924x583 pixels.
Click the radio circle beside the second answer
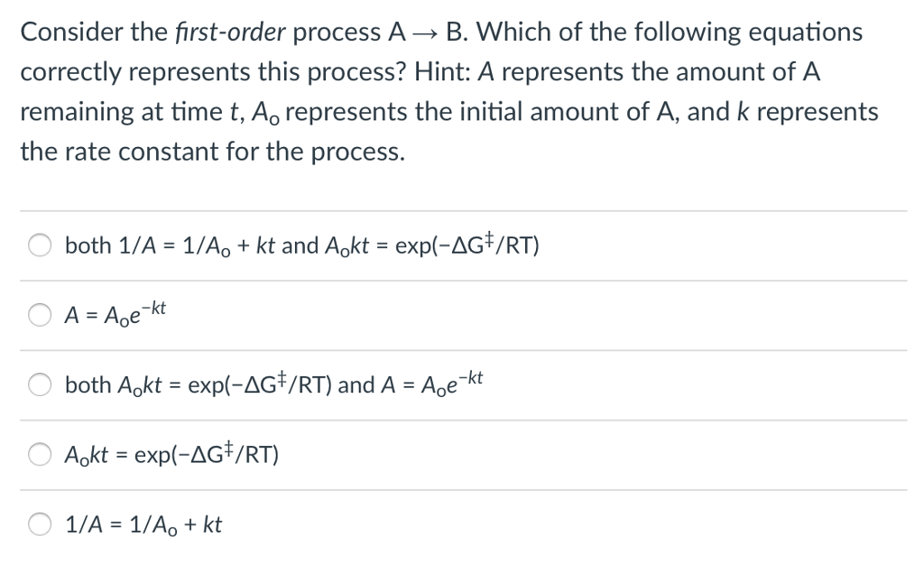[x=40, y=314]
